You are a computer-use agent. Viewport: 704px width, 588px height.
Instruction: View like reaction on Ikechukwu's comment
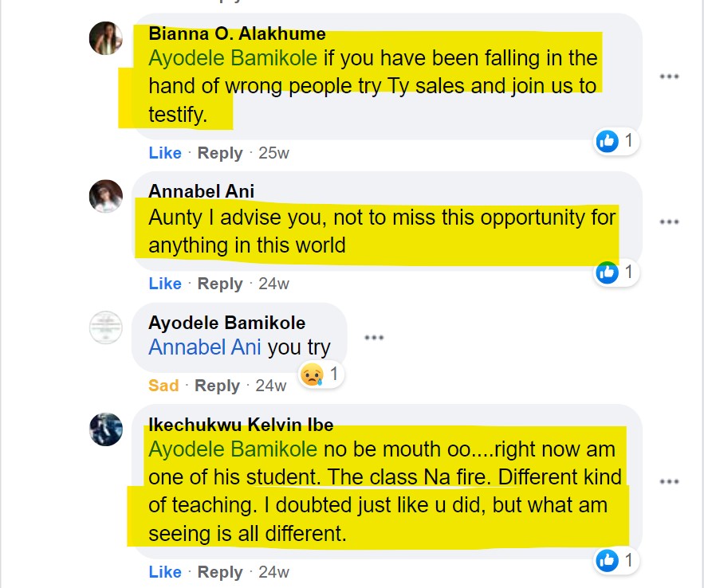tap(616, 561)
